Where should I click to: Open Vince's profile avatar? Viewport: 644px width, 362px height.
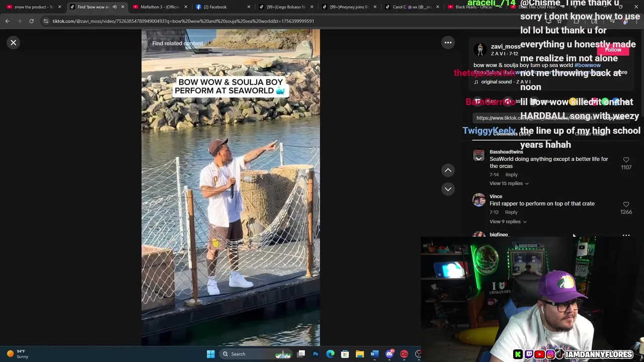[x=479, y=200]
